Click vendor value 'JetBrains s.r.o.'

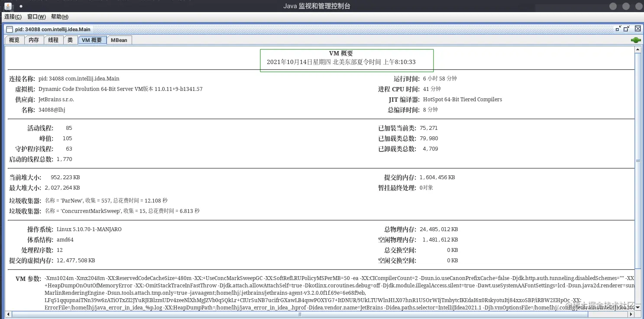56,100
